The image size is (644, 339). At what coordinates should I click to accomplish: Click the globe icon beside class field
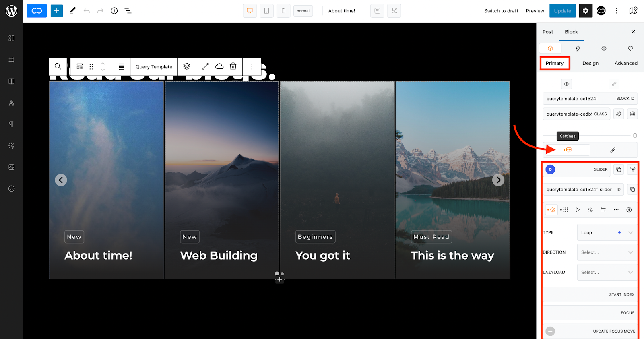tap(632, 114)
